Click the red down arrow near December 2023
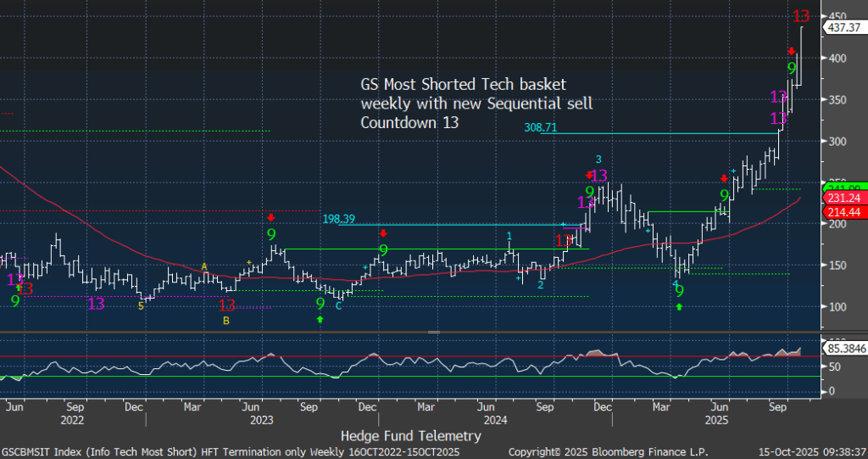The image size is (868, 459). point(383,233)
